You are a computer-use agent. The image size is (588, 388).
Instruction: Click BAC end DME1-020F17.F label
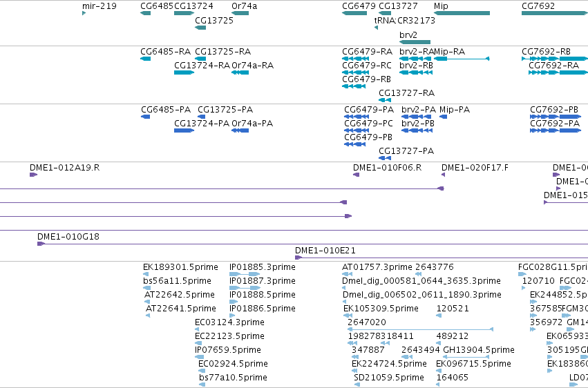point(475,167)
